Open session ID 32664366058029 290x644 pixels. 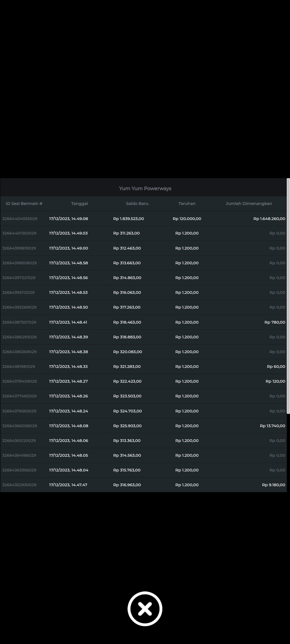[x=20, y=426]
